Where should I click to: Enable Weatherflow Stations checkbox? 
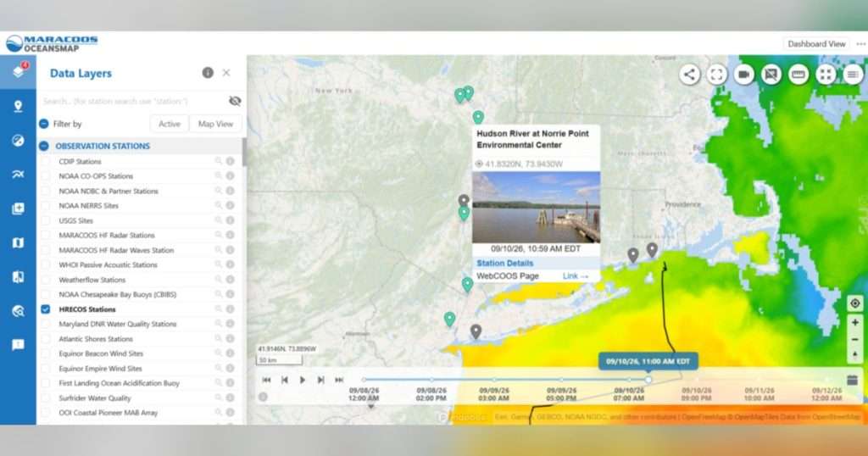click(46, 280)
